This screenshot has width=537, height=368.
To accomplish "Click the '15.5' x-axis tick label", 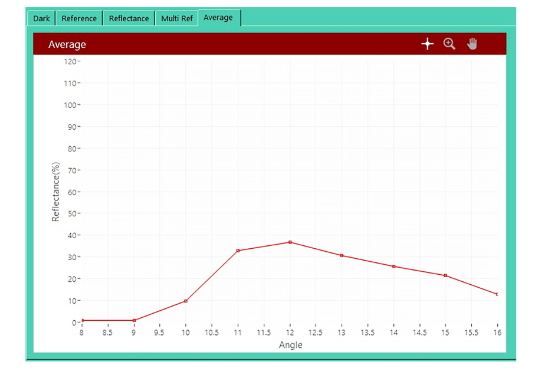I will click(471, 332).
